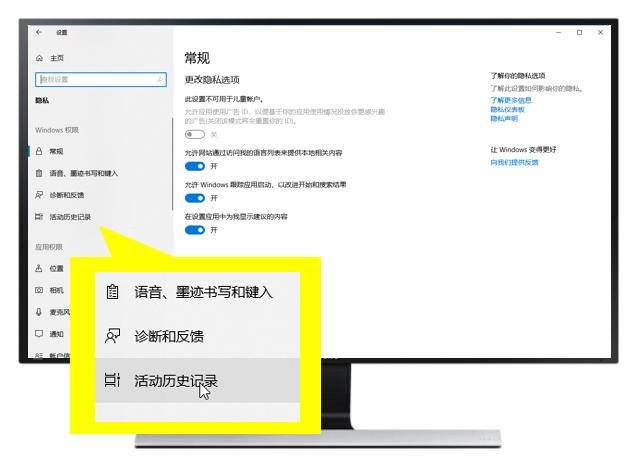Click the magnifier icon in search box

[x=160, y=79]
